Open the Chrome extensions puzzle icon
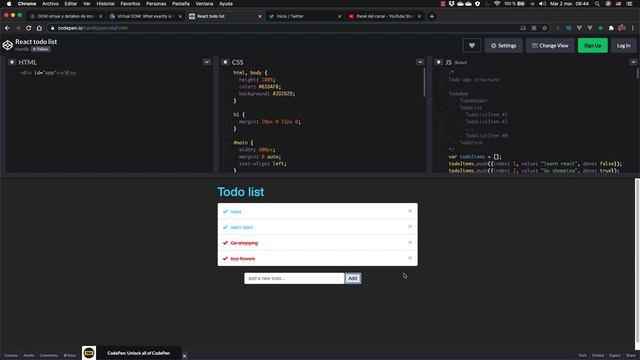 point(611,28)
